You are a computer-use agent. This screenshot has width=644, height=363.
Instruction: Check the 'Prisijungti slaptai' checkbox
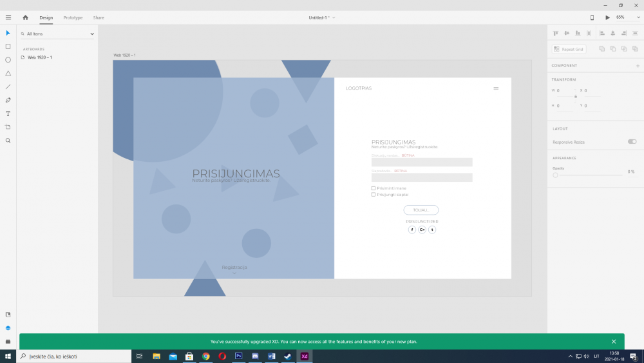click(374, 194)
